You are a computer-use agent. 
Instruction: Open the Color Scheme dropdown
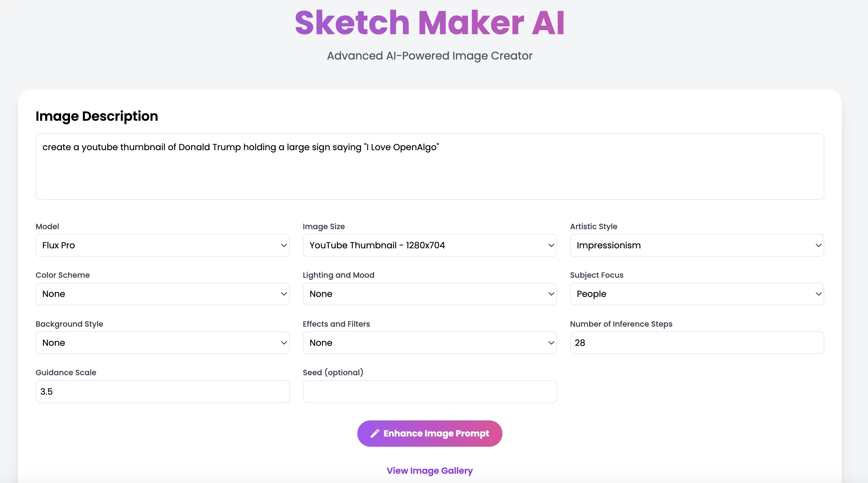[x=163, y=294]
